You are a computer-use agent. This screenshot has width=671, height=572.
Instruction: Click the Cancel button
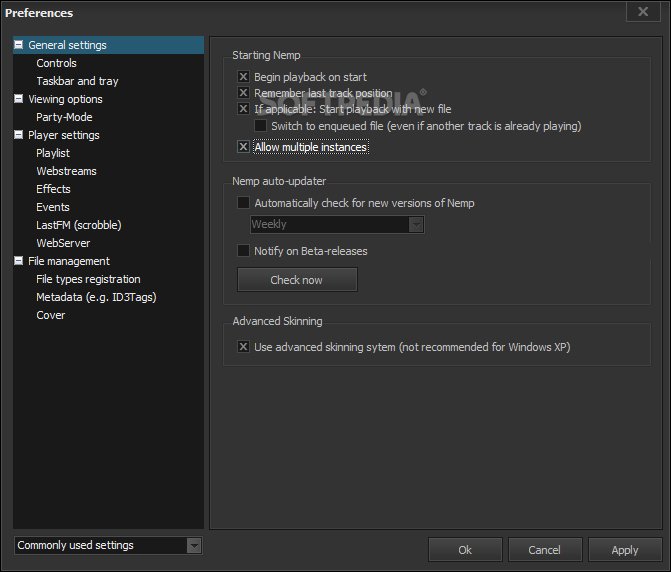click(545, 550)
